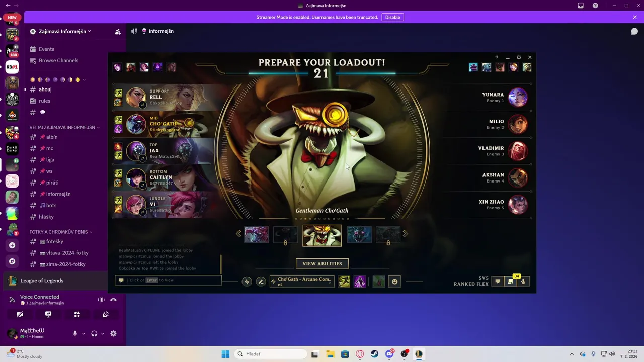Open League client help question mark
Image resolution: width=644 pixels, height=362 pixels.
[497, 57]
